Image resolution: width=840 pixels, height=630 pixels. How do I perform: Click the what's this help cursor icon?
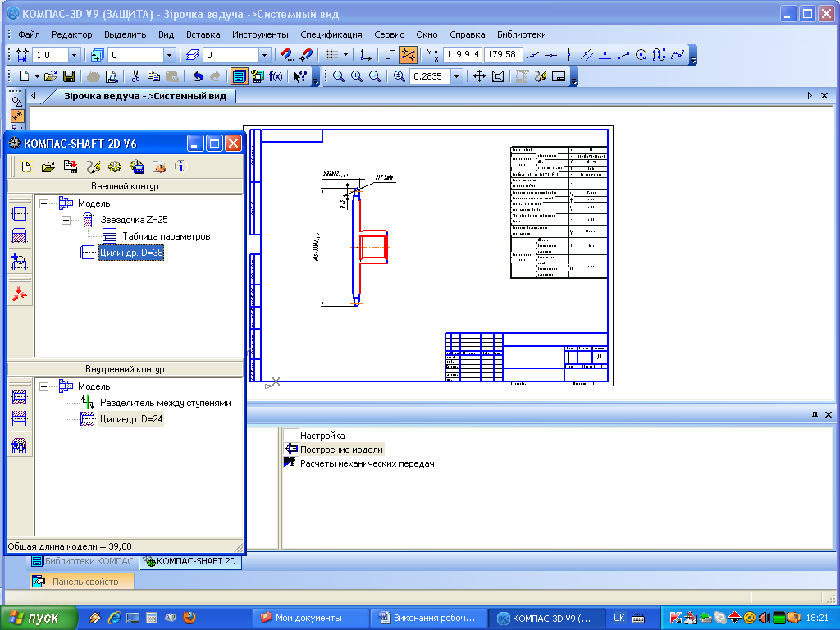[300, 76]
